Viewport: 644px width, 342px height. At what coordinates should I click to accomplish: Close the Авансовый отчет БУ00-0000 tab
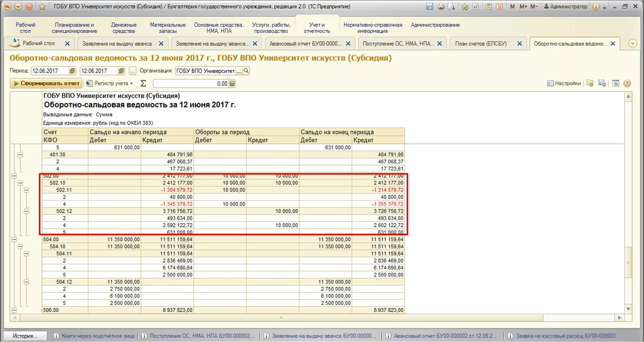point(348,44)
